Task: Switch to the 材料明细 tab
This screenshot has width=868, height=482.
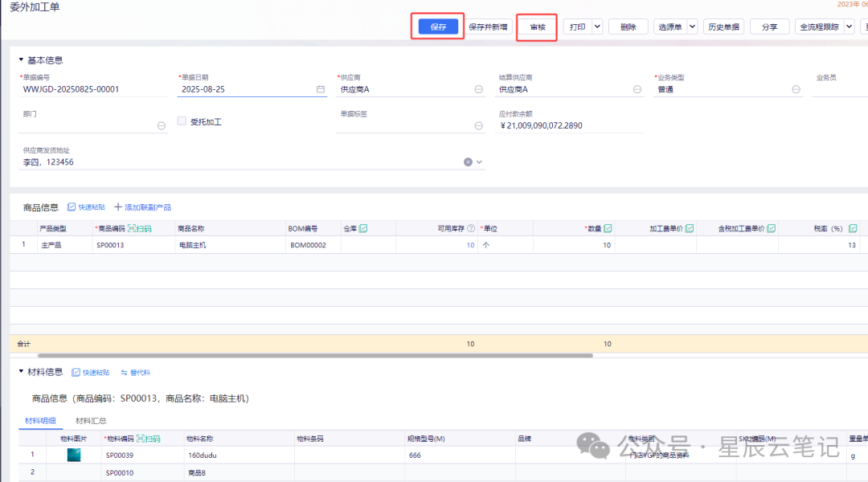Action: point(40,421)
